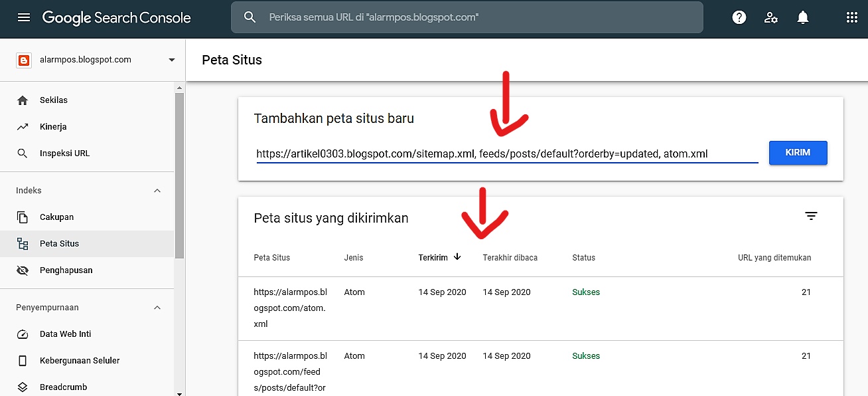Click Terkirim date in feeds/posts row

(443, 356)
